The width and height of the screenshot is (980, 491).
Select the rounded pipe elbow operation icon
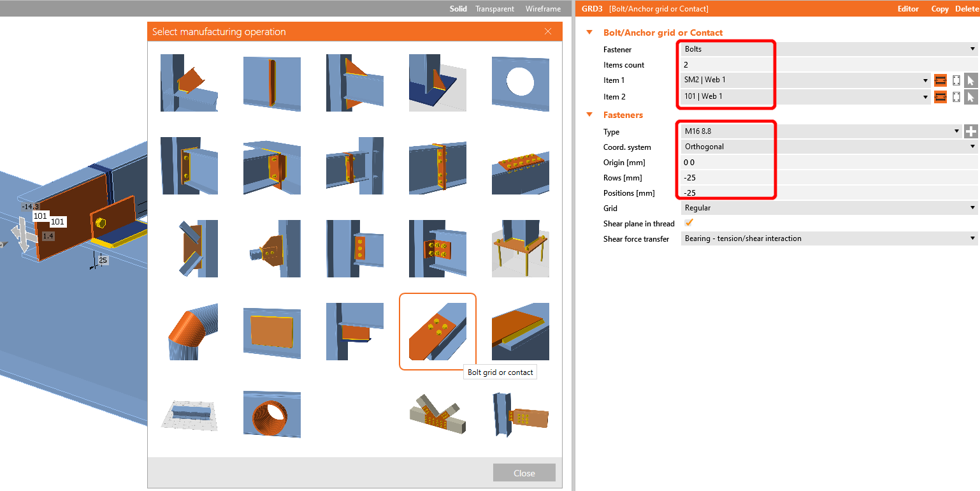(189, 332)
